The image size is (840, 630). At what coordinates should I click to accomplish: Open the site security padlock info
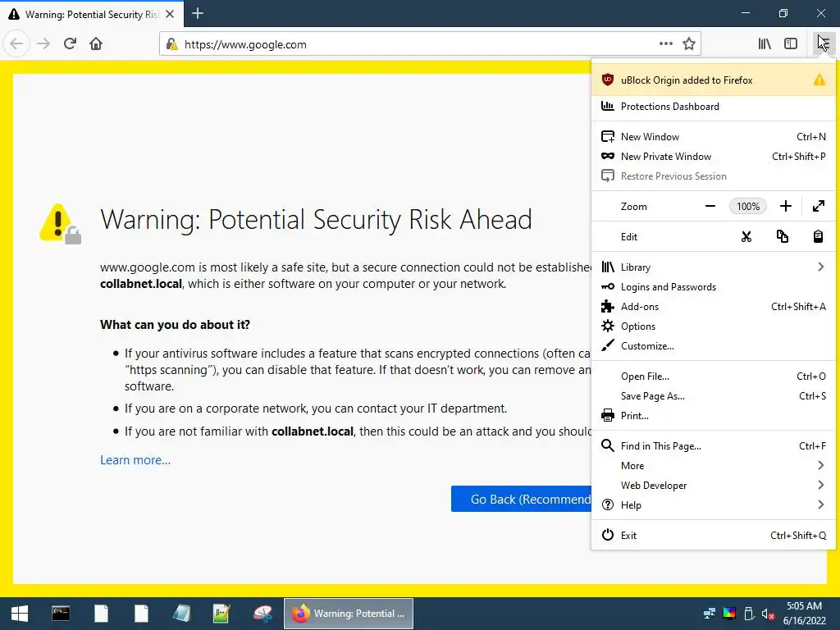[x=171, y=44]
